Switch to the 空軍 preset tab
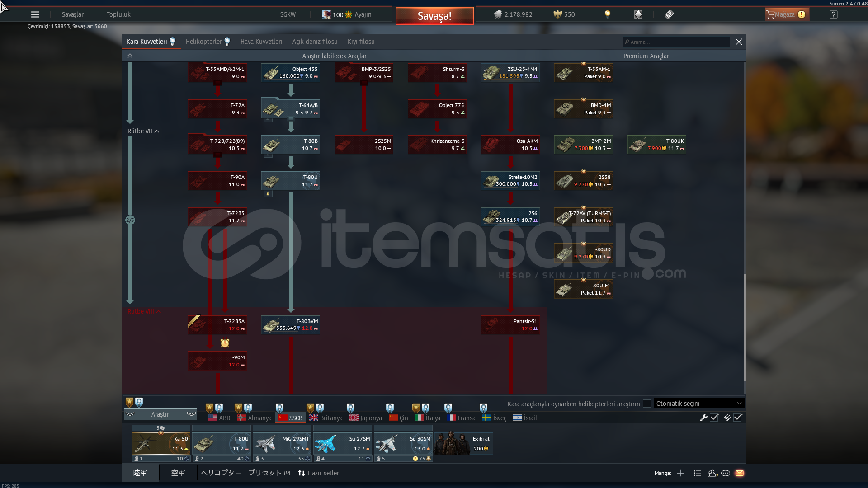This screenshot has width=868, height=488. pyautogui.click(x=178, y=473)
